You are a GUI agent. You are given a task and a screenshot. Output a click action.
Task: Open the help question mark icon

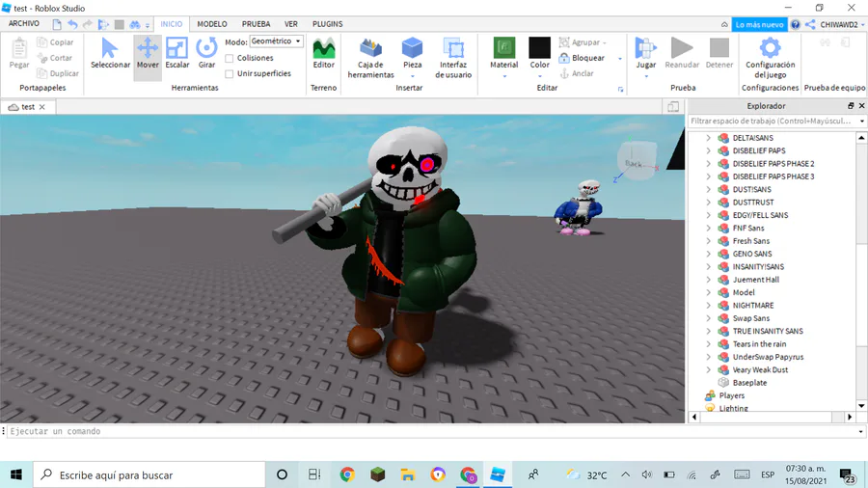(796, 24)
